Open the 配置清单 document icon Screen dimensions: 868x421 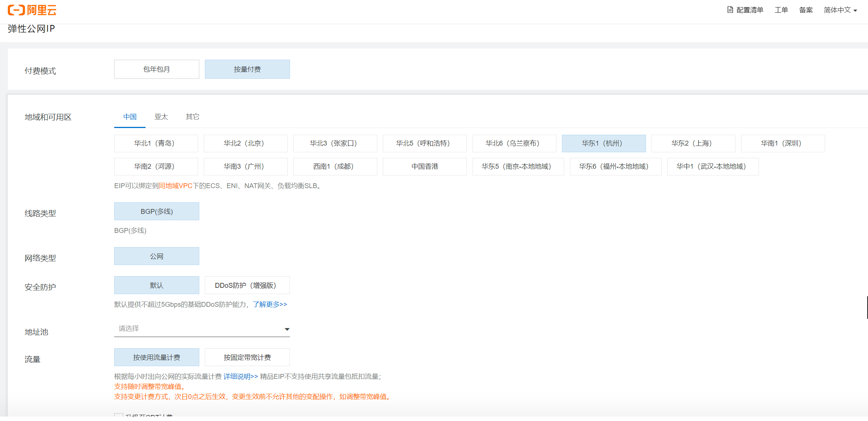[730, 10]
